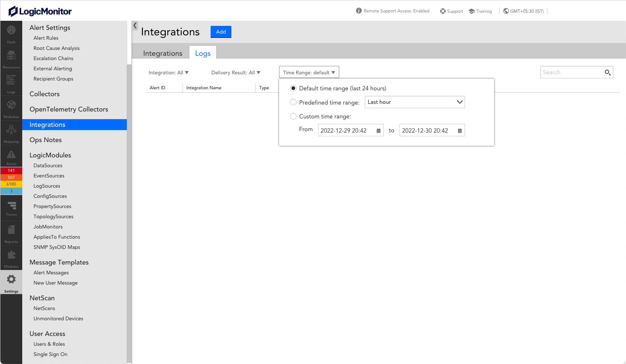Open the To date calendar icon

click(x=460, y=131)
